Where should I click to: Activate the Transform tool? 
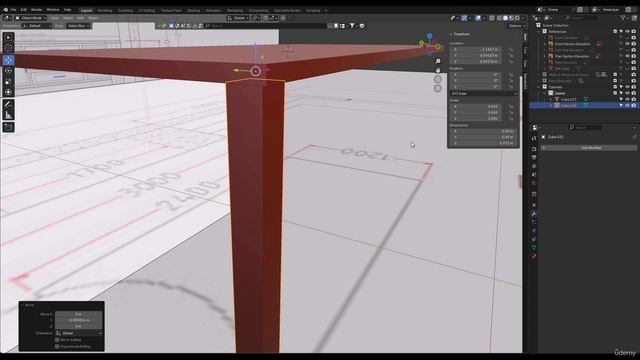pos(8,92)
